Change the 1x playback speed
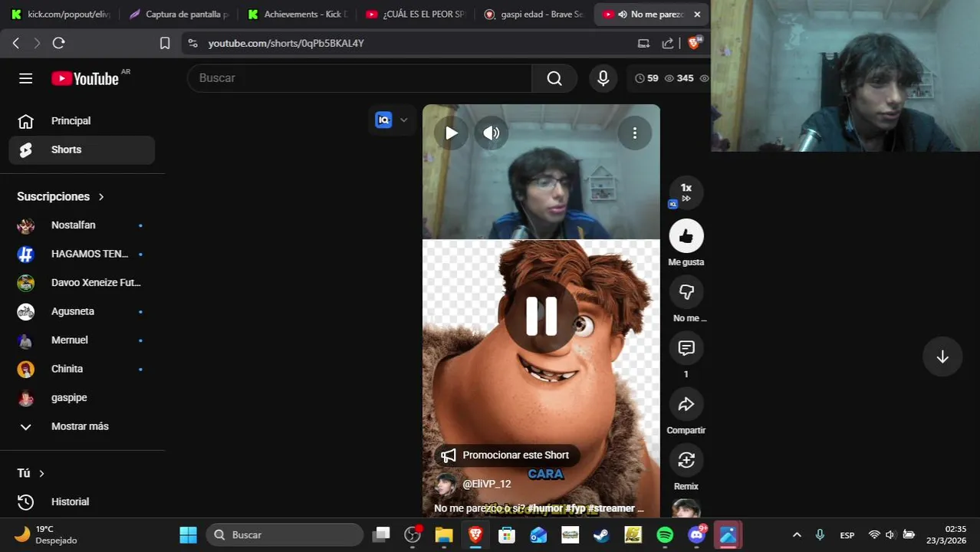 point(686,192)
